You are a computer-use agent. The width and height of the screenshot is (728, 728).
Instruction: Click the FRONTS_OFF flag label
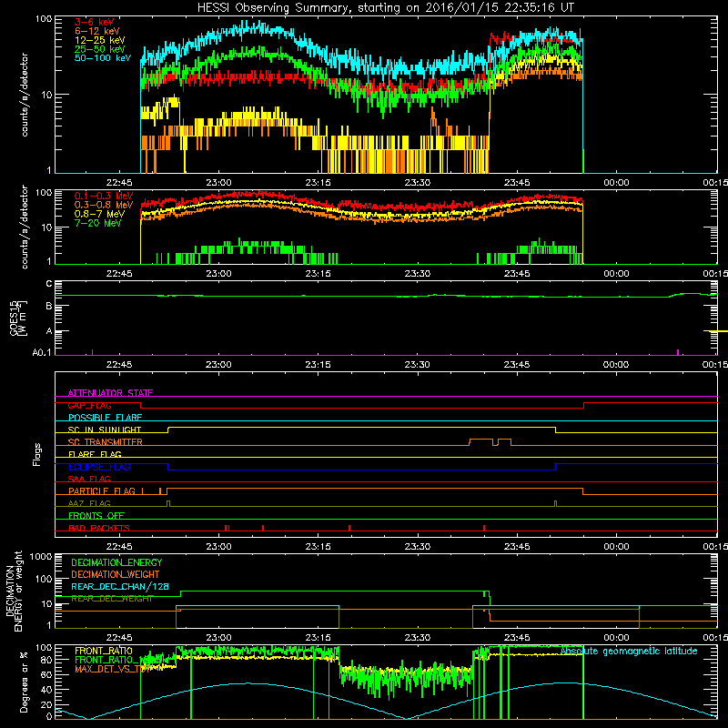(x=96, y=515)
